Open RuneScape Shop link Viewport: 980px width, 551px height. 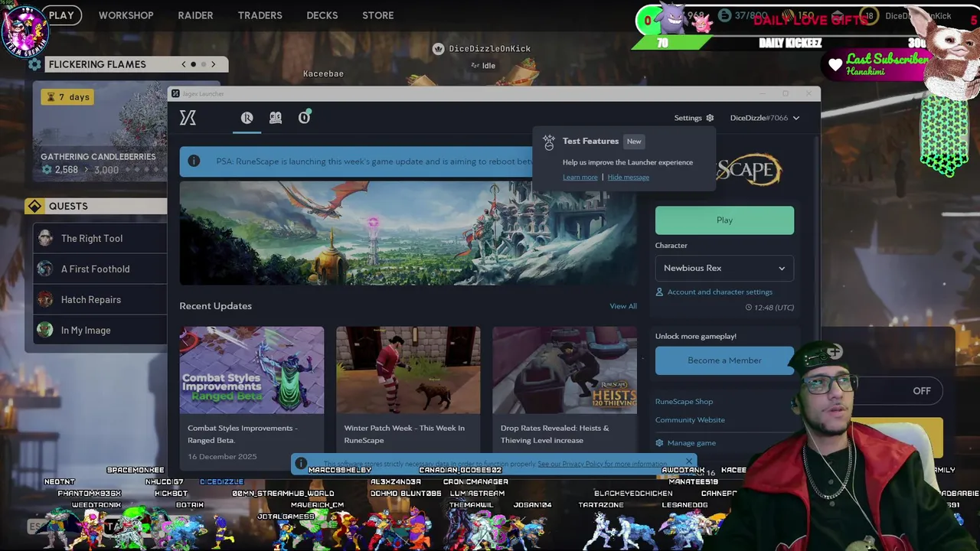click(x=684, y=401)
